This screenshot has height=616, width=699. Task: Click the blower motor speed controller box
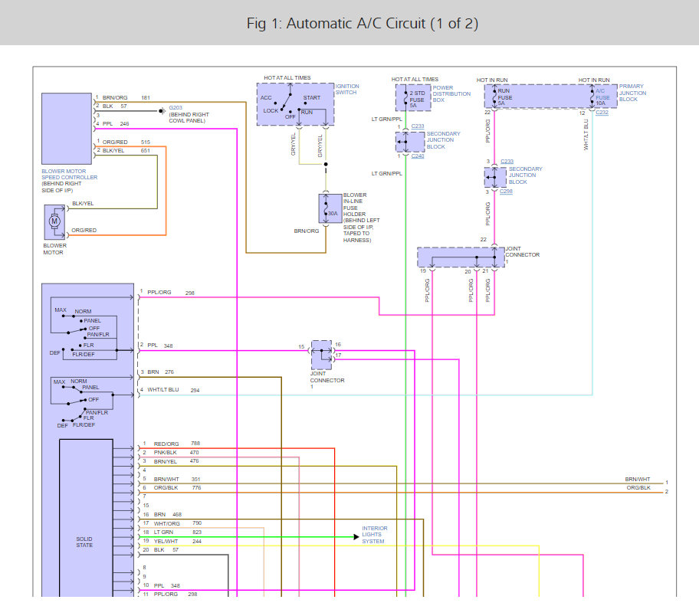(x=67, y=129)
